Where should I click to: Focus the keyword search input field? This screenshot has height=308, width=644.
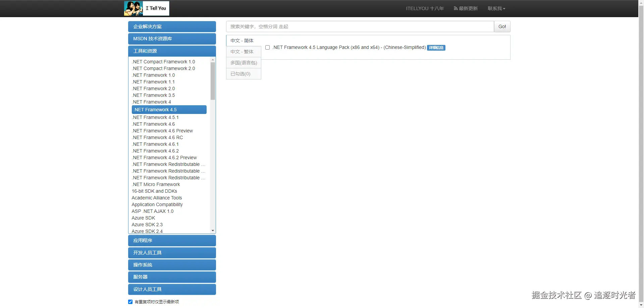[360, 26]
